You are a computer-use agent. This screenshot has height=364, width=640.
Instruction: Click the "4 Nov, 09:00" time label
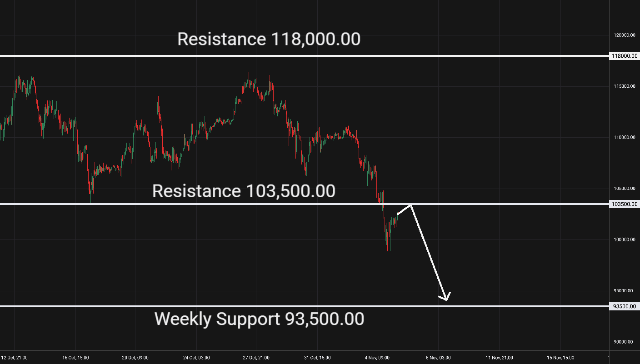pos(378,358)
